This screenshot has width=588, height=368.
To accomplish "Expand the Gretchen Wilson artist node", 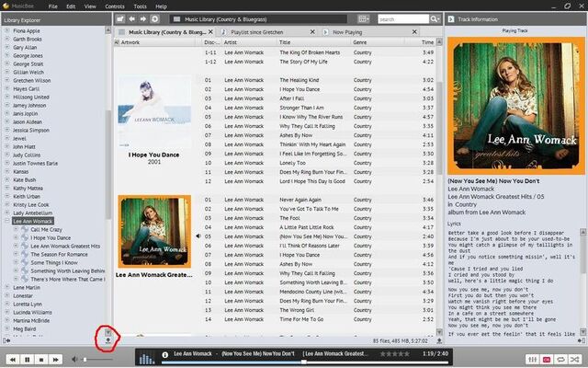I will tap(6, 80).
